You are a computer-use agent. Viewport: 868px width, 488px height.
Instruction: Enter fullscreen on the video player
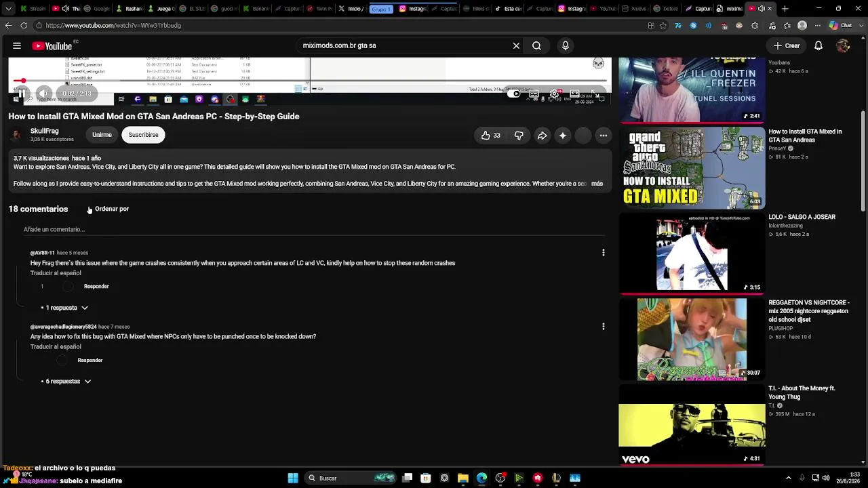coord(595,94)
